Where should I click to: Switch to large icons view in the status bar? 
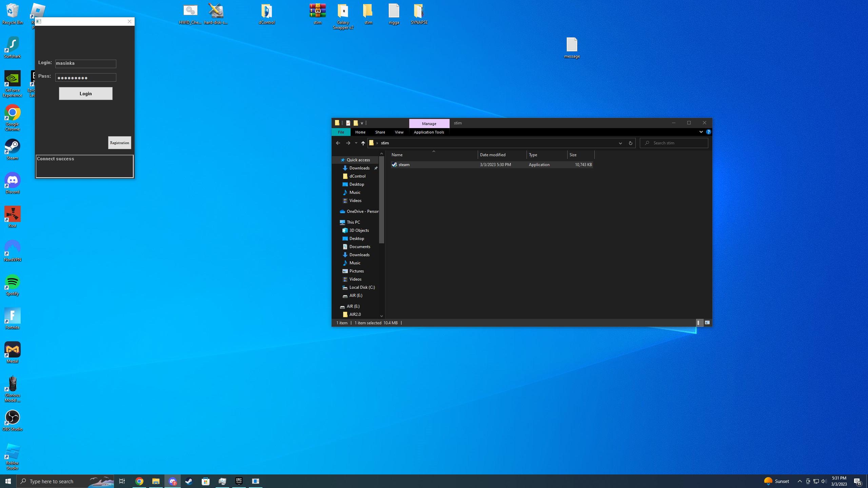[x=707, y=323]
